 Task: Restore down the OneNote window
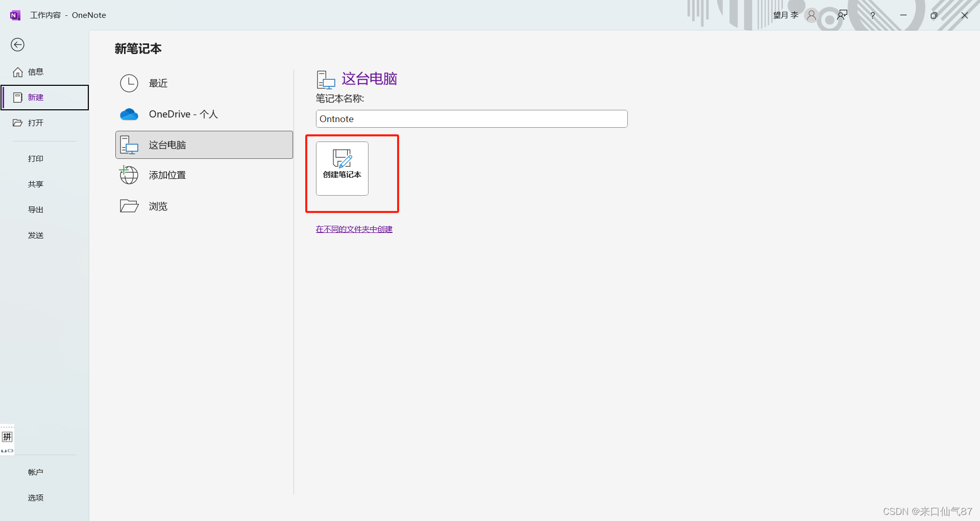coord(934,15)
